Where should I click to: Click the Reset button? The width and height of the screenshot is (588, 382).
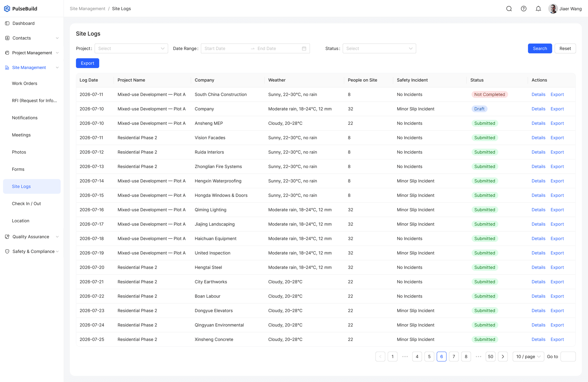pos(565,48)
